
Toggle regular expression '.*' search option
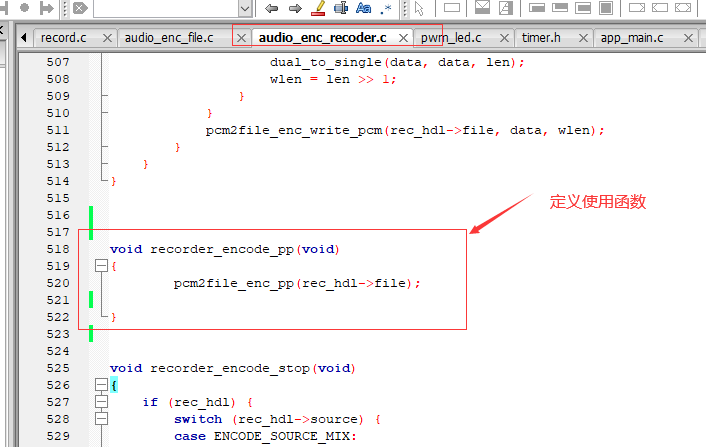386,8
